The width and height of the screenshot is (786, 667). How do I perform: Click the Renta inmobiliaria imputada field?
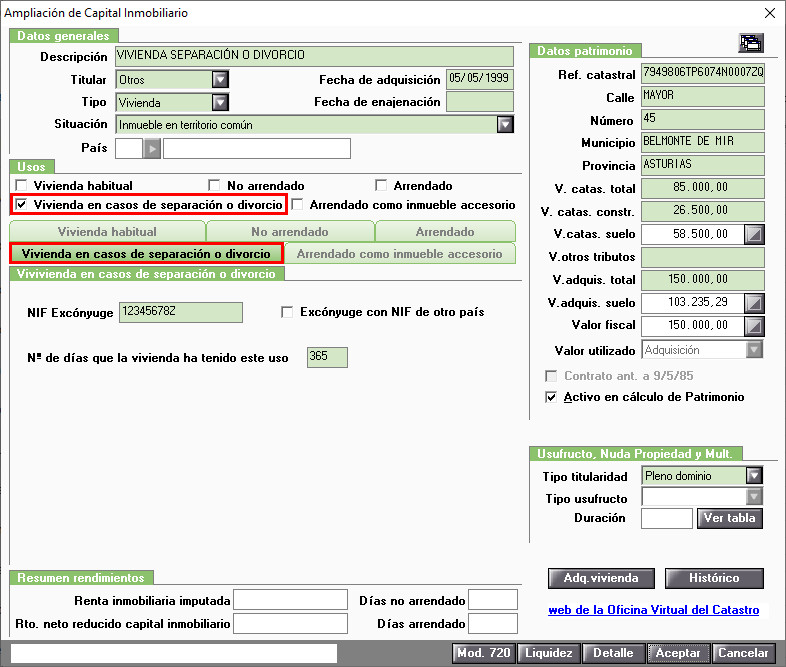(x=291, y=599)
